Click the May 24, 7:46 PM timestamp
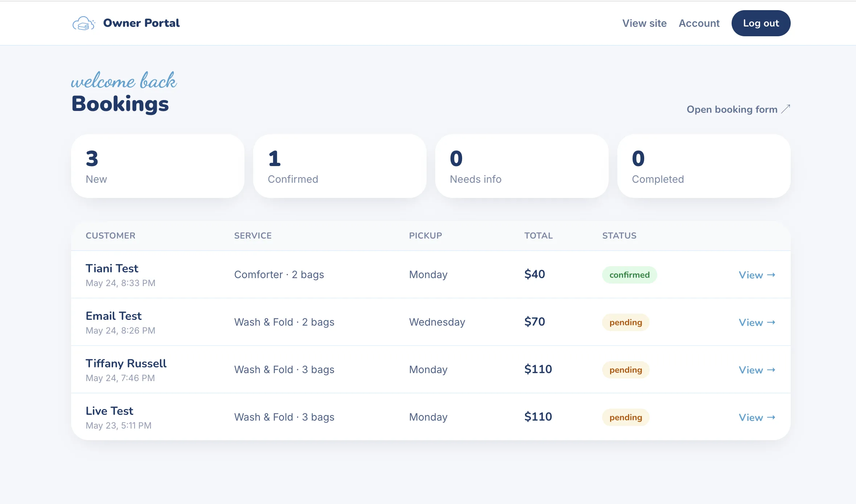The width and height of the screenshot is (856, 504). (120, 378)
